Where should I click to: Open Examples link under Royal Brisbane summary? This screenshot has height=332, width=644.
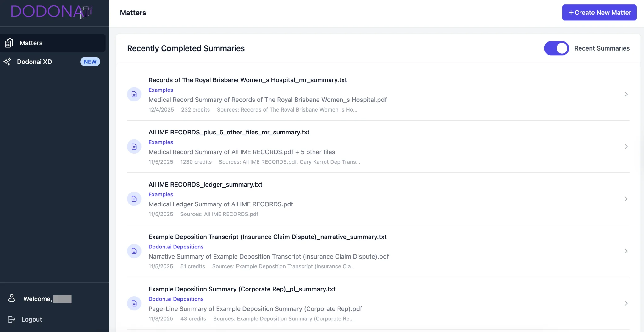(x=161, y=90)
